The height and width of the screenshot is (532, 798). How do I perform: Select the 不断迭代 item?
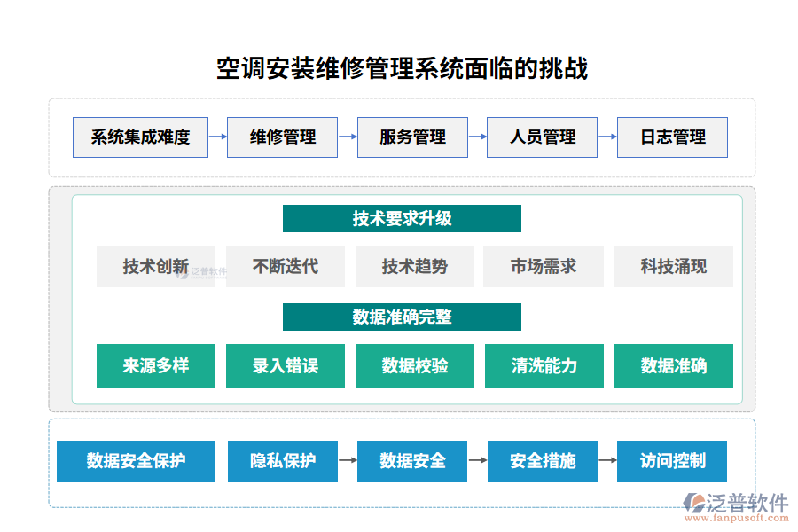285,267
